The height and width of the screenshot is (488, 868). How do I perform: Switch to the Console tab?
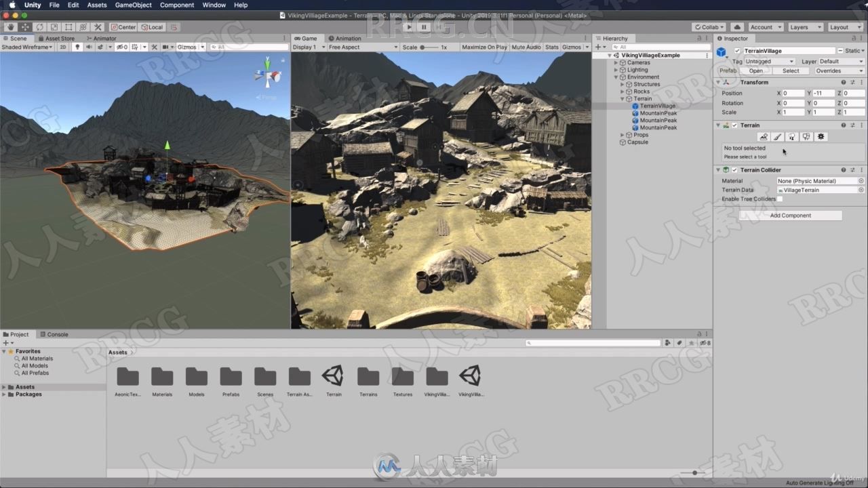tap(54, 334)
